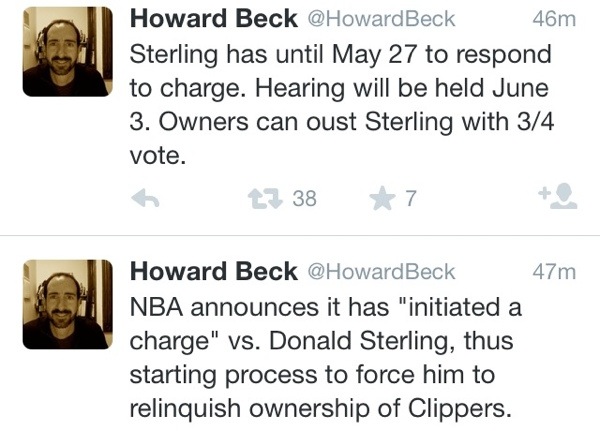Open Howard Beck's avatar on second tweet
This screenshot has height=431, width=600.
(67, 304)
